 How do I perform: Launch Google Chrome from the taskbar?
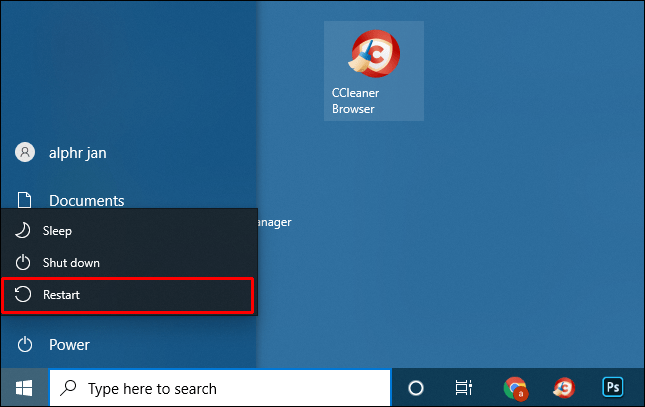pyautogui.click(x=515, y=388)
